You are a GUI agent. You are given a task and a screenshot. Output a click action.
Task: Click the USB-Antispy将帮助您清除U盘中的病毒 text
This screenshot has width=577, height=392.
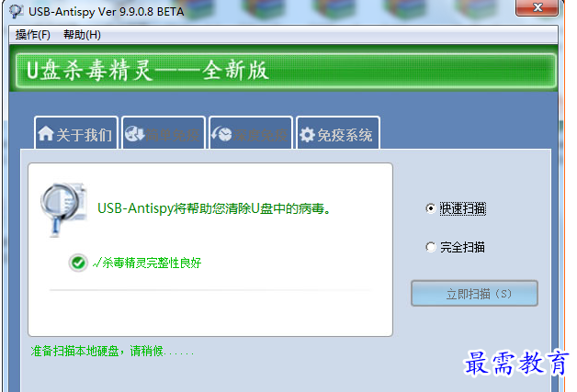[x=214, y=208]
